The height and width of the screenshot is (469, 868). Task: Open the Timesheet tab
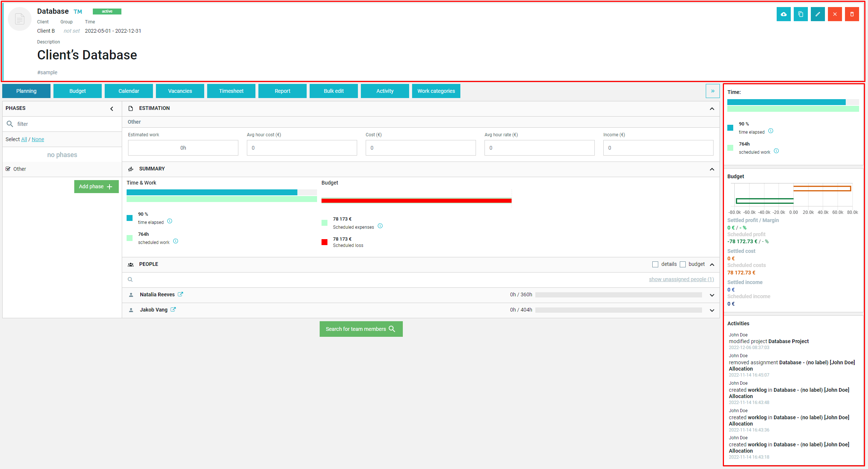pyautogui.click(x=231, y=91)
